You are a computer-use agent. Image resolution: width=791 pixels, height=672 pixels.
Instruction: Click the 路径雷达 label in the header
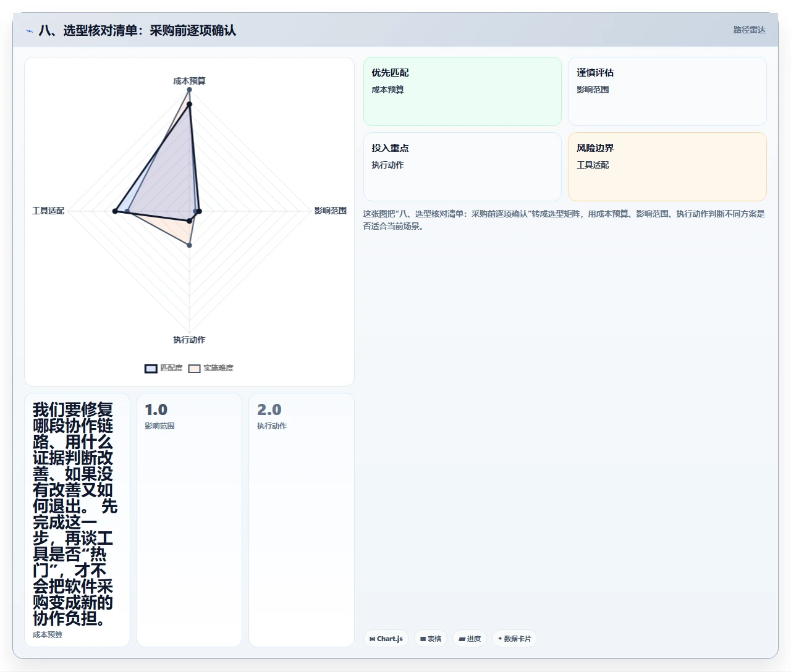click(749, 30)
